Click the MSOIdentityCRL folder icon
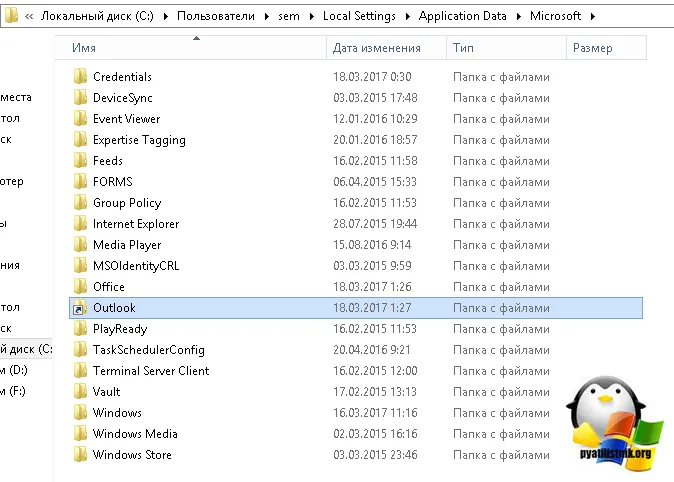674x482 pixels. [80, 266]
